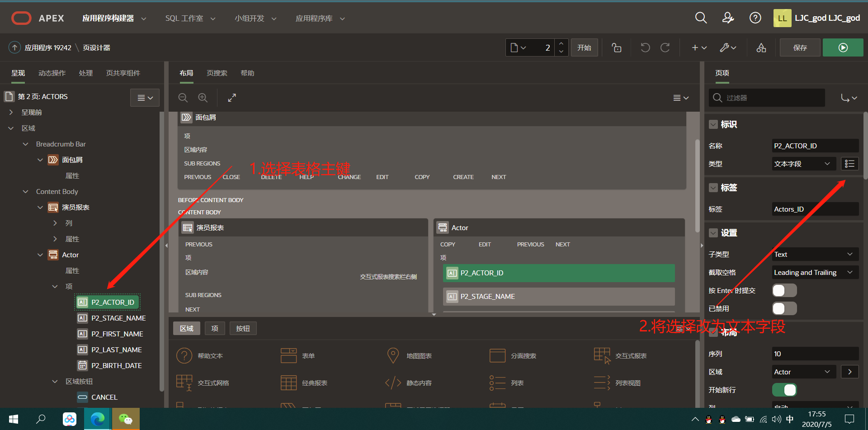Turn off the Start New Row switch

click(784, 390)
